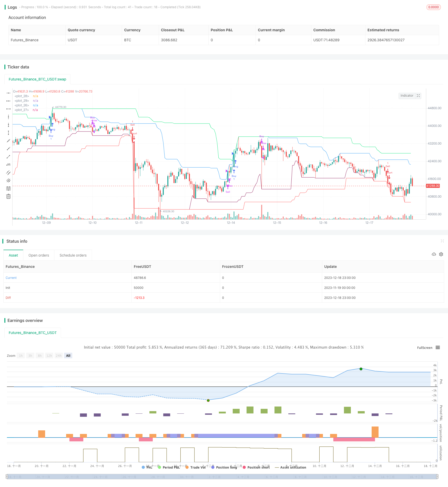This screenshot has width=448, height=487.
Task: Click the left handle of the range navigator
Action: click(x=7, y=476)
